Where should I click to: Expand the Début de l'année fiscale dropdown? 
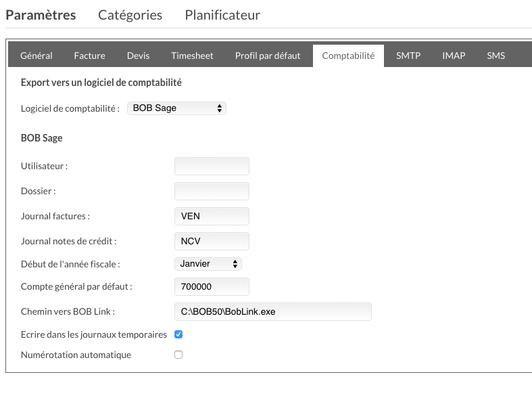click(208, 264)
